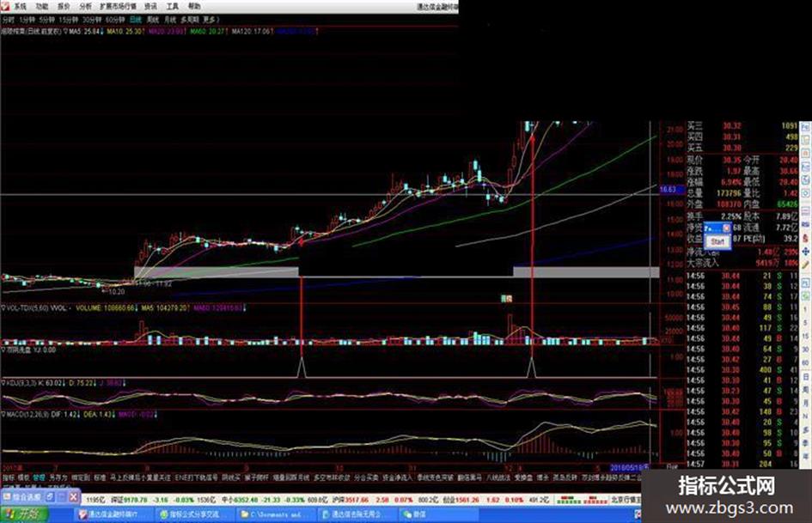Click the 大宗流入 row in quote panel

point(742,263)
